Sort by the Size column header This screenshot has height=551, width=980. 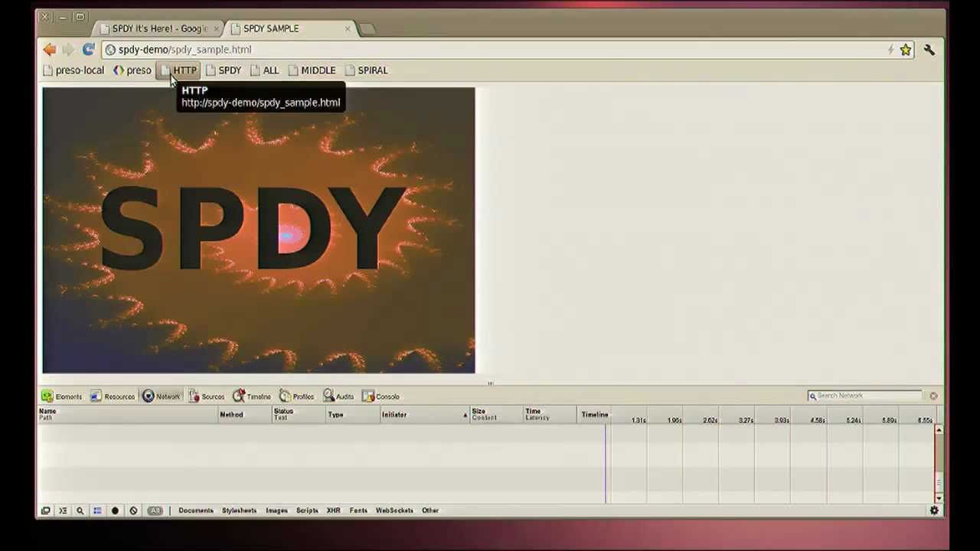point(497,414)
